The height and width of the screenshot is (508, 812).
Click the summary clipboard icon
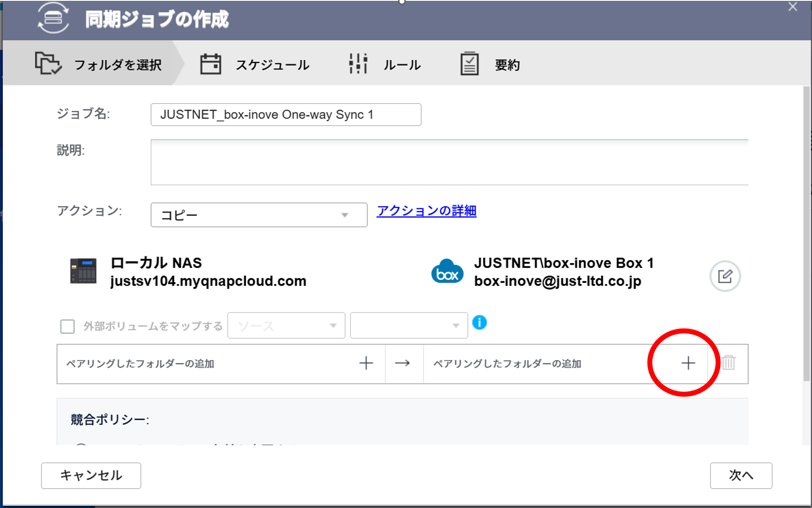[x=470, y=64]
